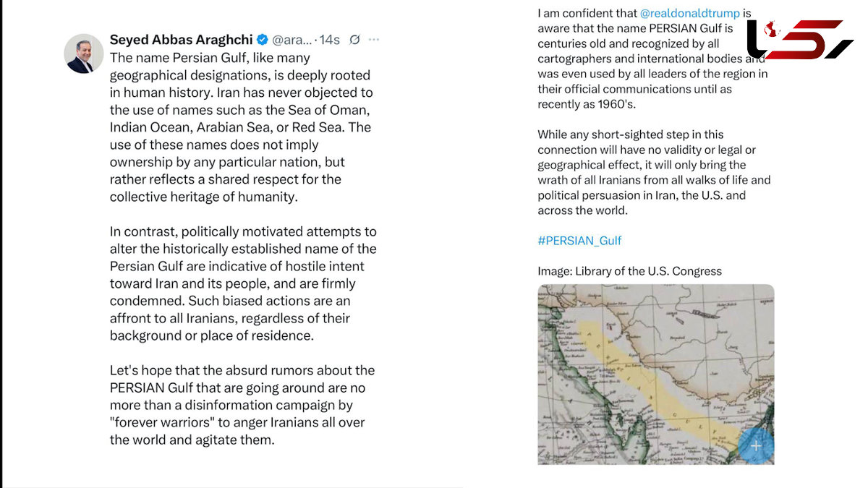Open the 14s tweet timestamp
This screenshot has width=868, height=488.
pyautogui.click(x=329, y=40)
